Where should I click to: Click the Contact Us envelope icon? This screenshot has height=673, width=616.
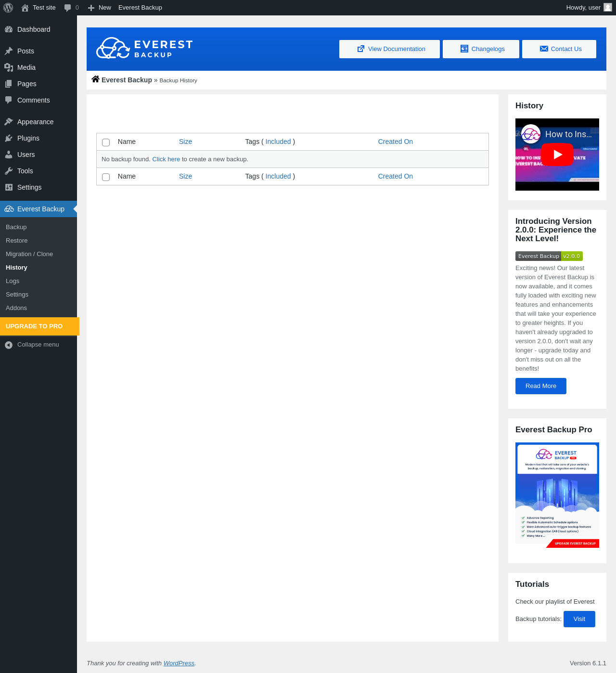point(544,49)
